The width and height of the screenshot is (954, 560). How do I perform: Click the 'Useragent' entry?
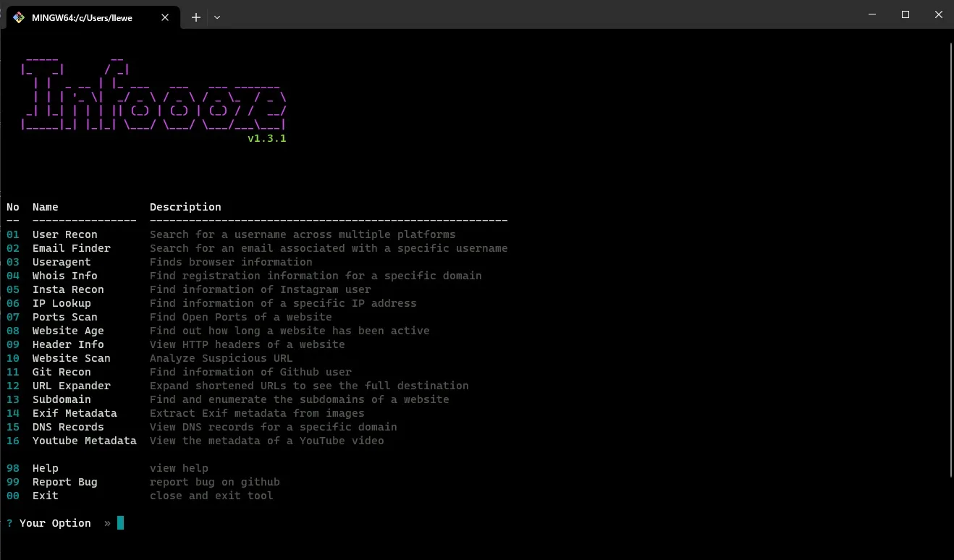(x=62, y=262)
